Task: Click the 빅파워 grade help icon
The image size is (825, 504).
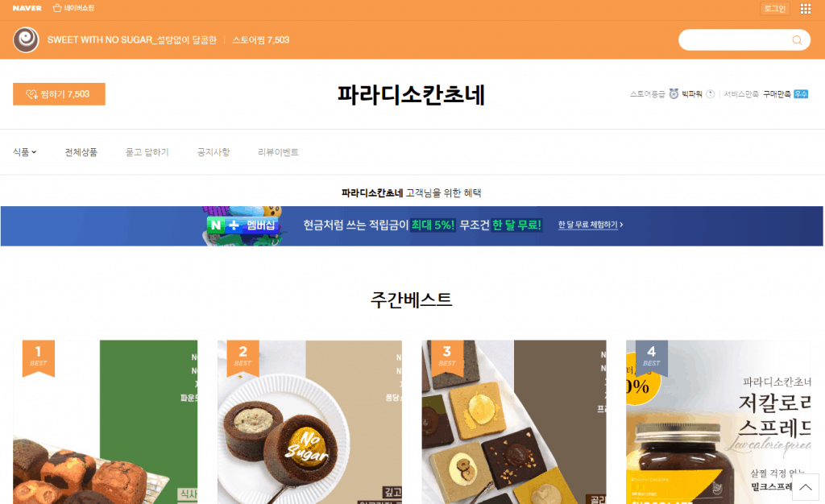Action: 710,94
